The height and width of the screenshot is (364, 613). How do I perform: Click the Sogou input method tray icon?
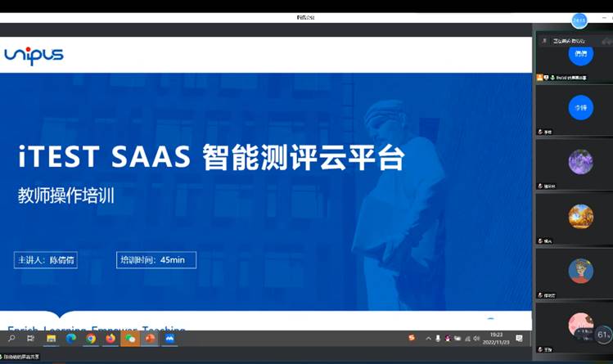[412, 338]
